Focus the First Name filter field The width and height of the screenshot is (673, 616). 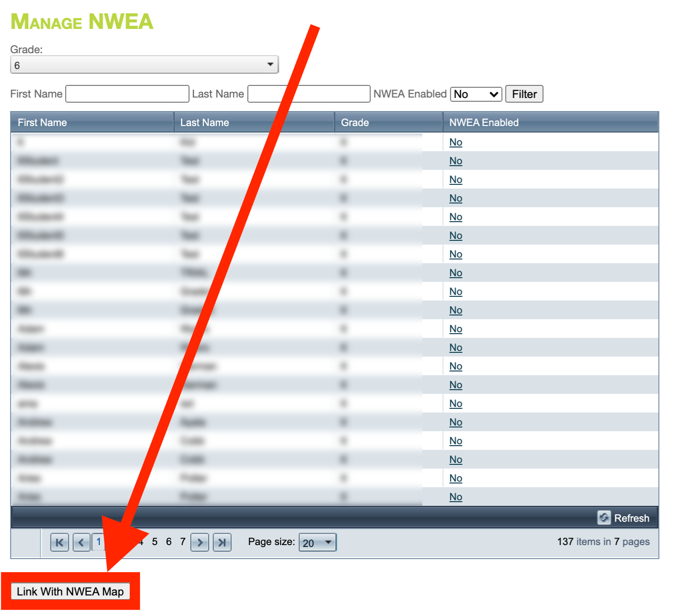point(127,94)
